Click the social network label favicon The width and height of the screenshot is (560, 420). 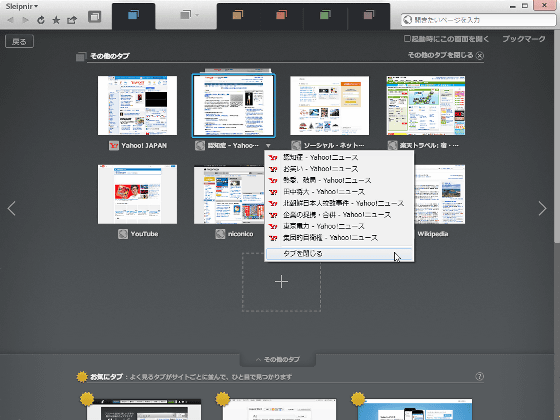pos(296,145)
